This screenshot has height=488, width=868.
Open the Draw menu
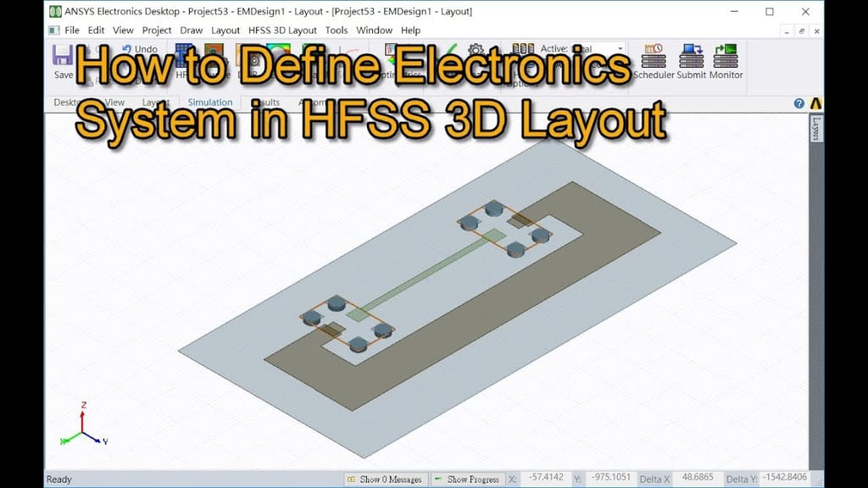[191, 30]
